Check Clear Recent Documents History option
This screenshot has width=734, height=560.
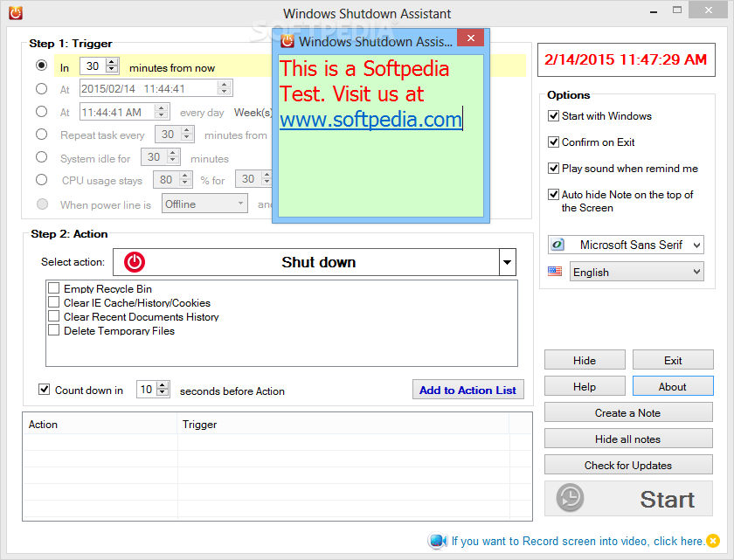(x=54, y=315)
